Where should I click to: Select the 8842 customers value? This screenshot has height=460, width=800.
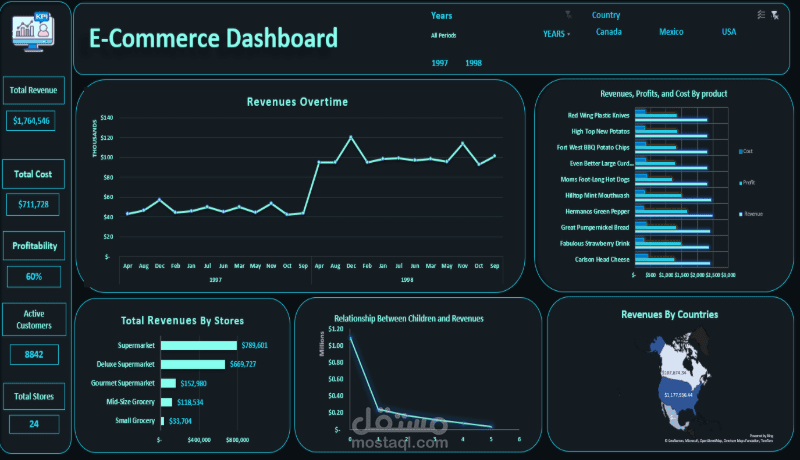[x=34, y=354]
